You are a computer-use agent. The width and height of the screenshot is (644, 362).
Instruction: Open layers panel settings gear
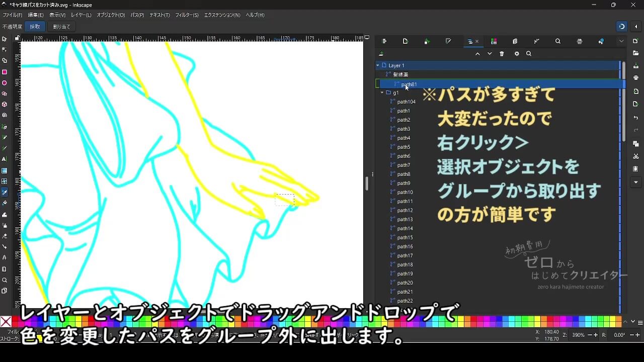[x=516, y=54]
